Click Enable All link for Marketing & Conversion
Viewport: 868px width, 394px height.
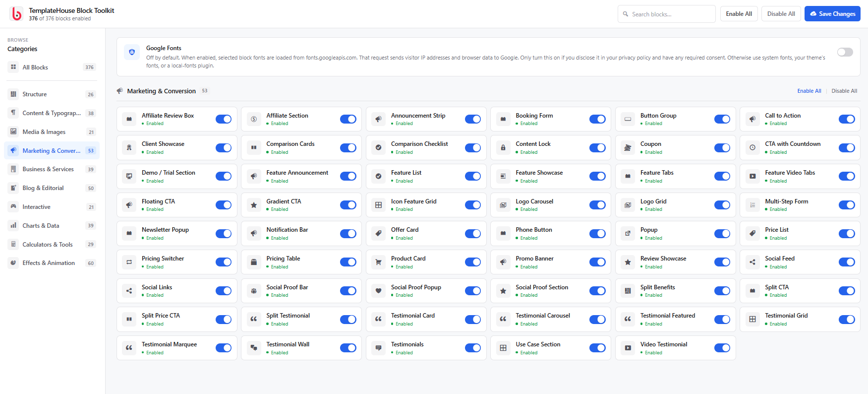point(809,91)
